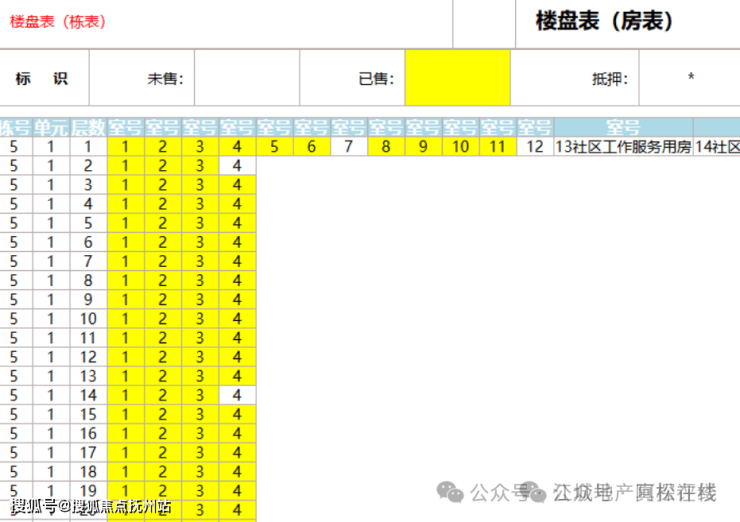Select the 层数 column header
The width and height of the screenshot is (740, 522).
point(88,127)
